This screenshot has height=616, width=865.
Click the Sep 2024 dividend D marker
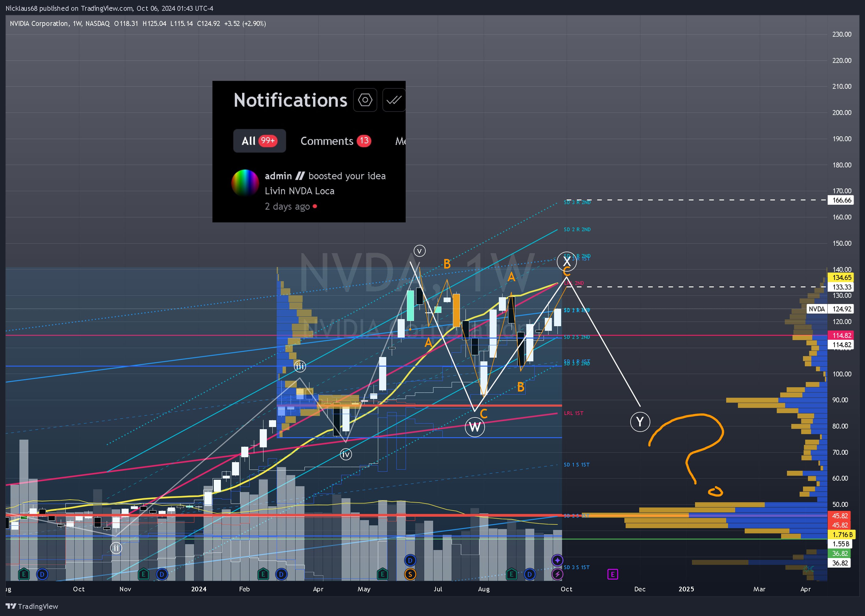coord(529,574)
